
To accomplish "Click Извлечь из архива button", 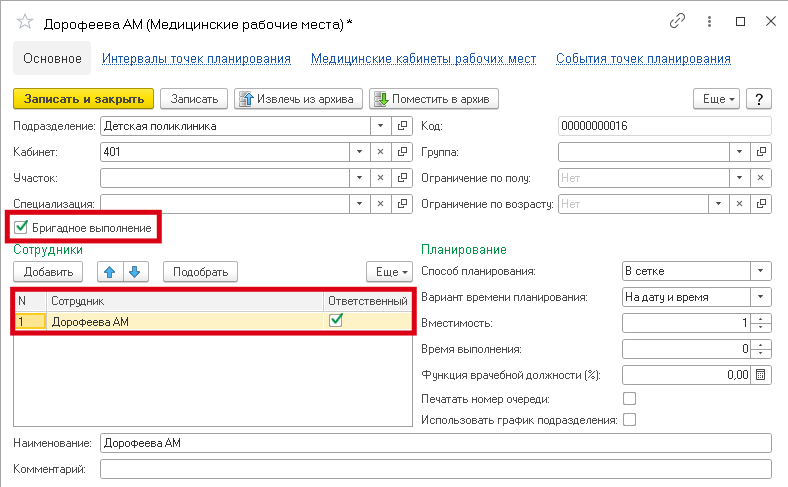I will 297,99.
